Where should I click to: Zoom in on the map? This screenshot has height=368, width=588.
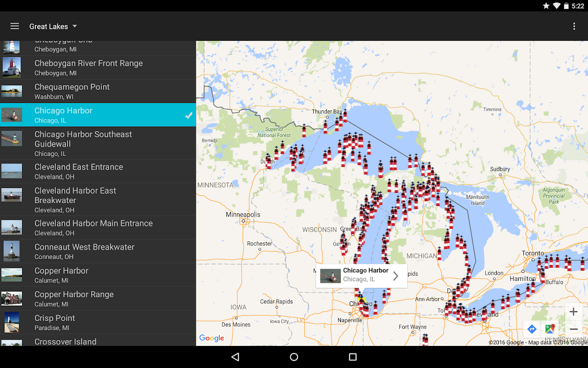coord(573,312)
